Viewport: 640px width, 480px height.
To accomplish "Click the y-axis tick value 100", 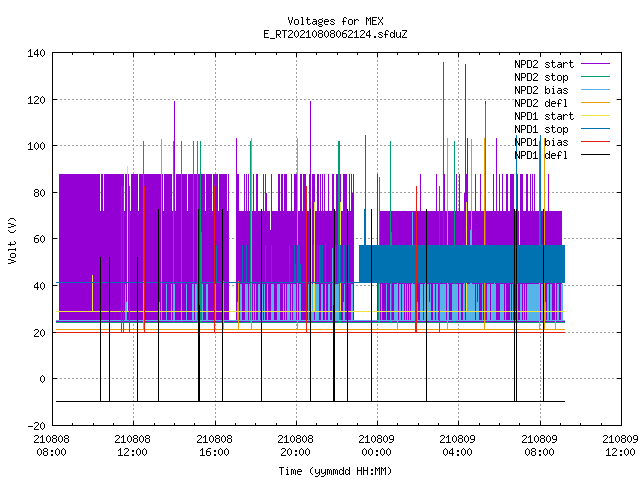I will [x=36, y=146].
